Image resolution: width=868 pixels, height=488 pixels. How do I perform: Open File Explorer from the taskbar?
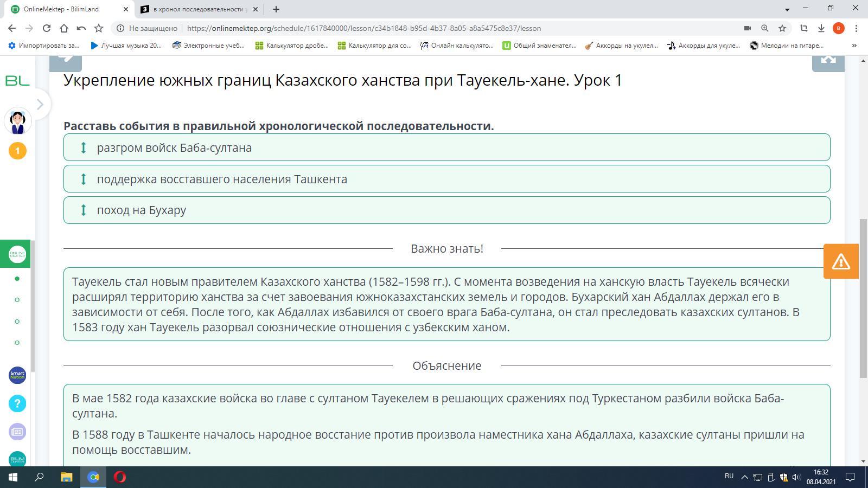[66, 477]
